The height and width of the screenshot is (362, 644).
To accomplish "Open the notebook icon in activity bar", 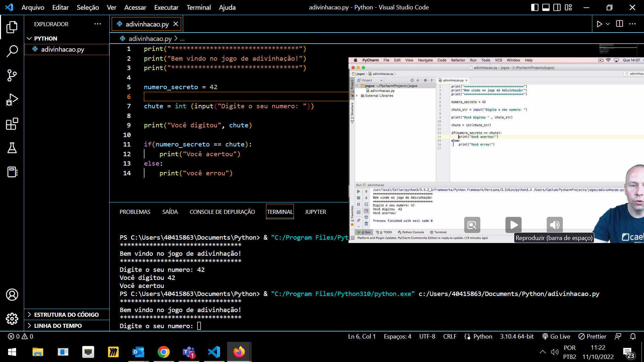I will (12, 172).
